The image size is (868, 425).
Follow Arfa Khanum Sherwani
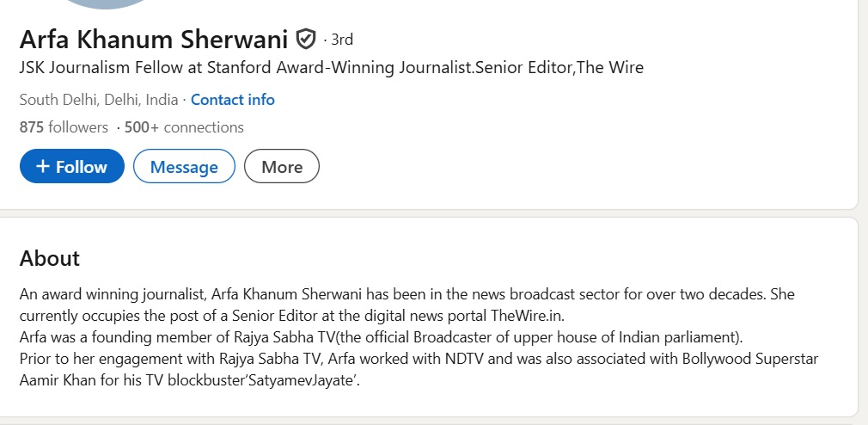(72, 167)
